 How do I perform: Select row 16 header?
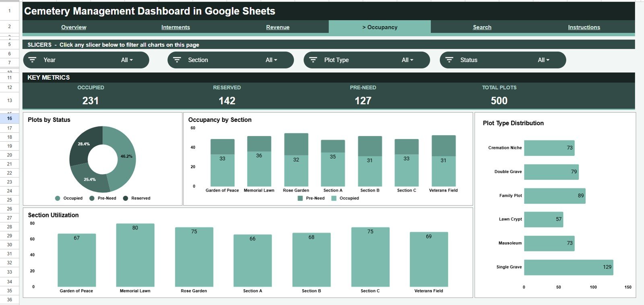click(x=9, y=119)
